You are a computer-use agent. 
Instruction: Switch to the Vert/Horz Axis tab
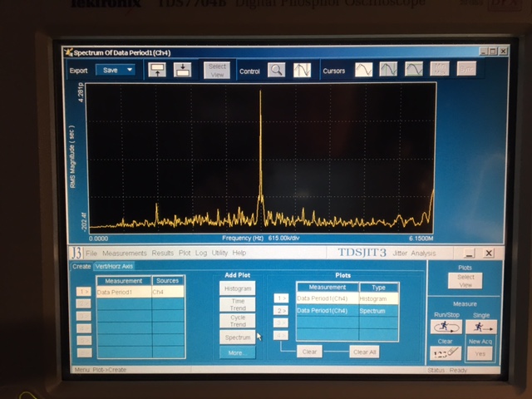point(114,266)
